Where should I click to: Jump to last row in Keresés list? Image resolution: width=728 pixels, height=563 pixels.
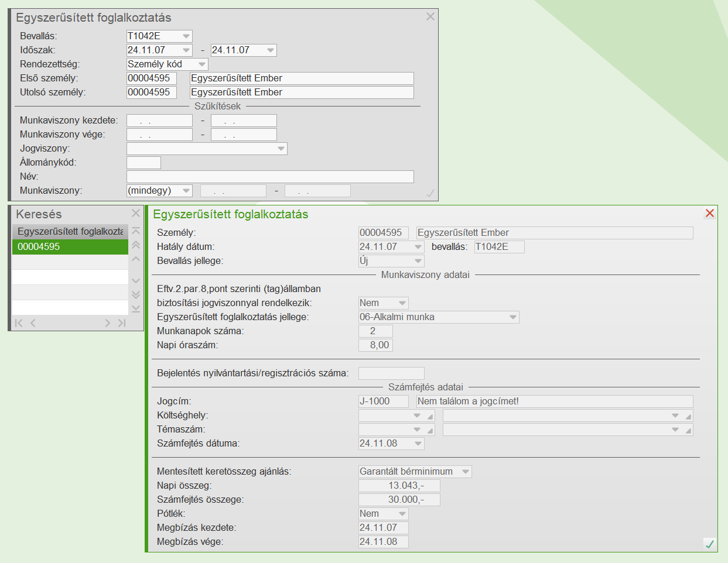pyautogui.click(x=136, y=308)
